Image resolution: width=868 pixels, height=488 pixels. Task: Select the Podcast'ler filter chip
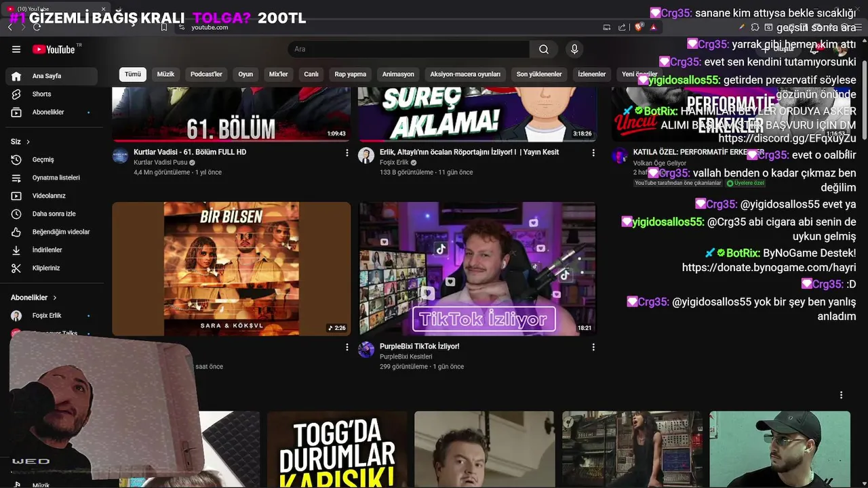(206, 75)
